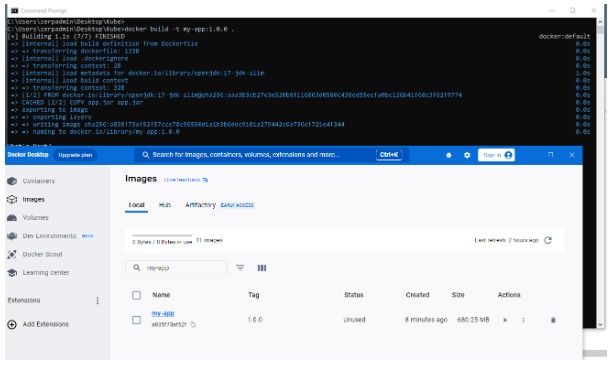This screenshot has height=367, width=614.
Task: Tick the my-app row checkbox
Action: (136, 320)
